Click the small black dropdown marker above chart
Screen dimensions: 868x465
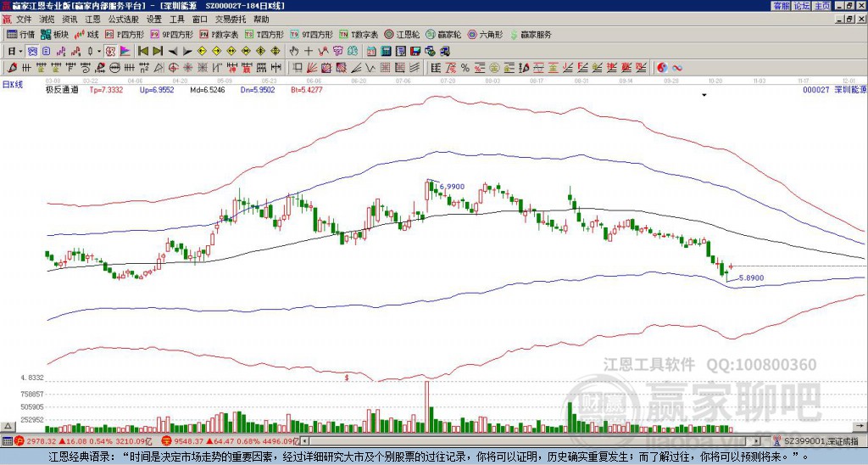pos(704,95)
